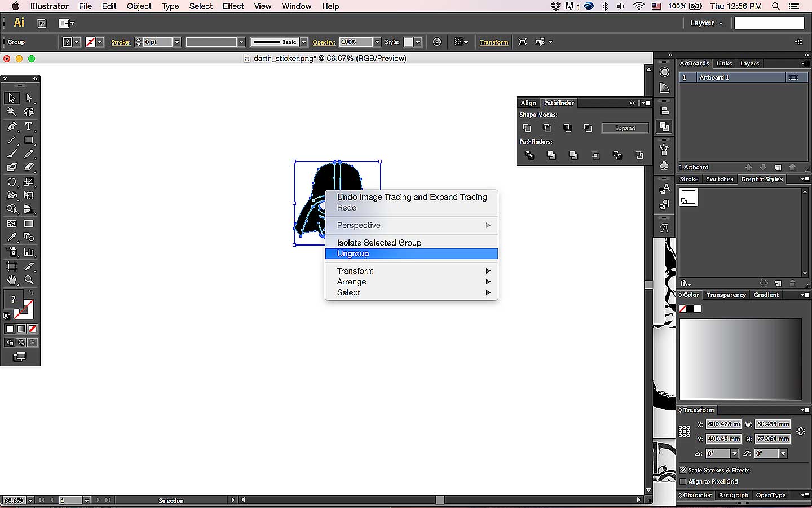
Task: Open the fill color dropdown in control bar
Action: [x=77, y=42]
